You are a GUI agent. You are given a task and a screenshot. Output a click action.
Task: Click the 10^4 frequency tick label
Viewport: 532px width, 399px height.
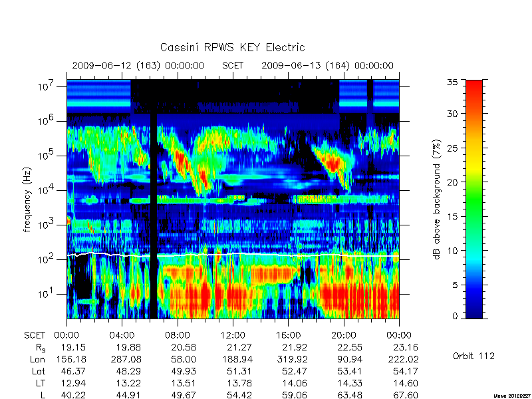[x=45, y=190]
